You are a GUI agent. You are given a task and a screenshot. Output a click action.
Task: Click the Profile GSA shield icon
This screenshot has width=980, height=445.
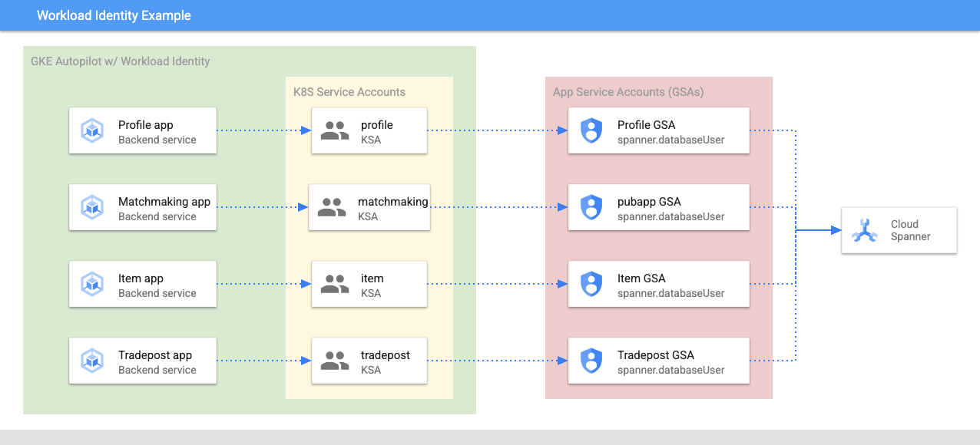(591, 130)
